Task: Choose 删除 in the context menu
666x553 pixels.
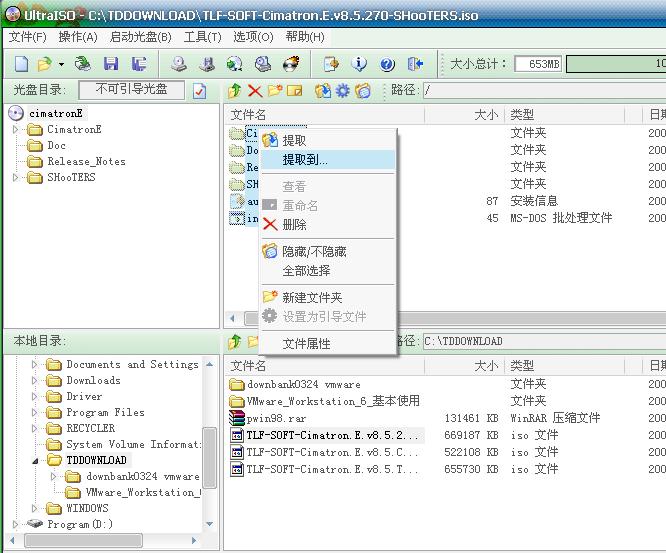Action: (x=328, y=224)
